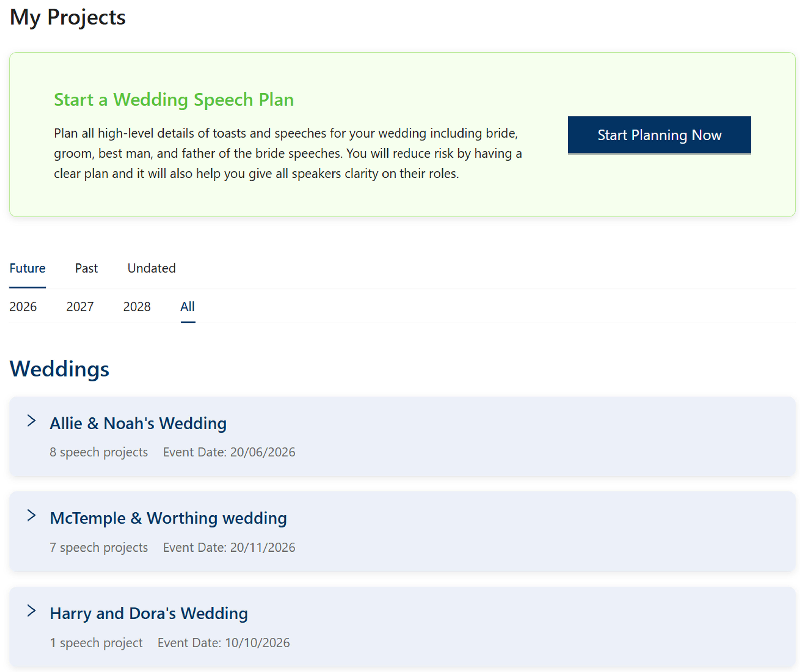
Task: Click the '8 speech projects' text
Action: pos(99,452)
